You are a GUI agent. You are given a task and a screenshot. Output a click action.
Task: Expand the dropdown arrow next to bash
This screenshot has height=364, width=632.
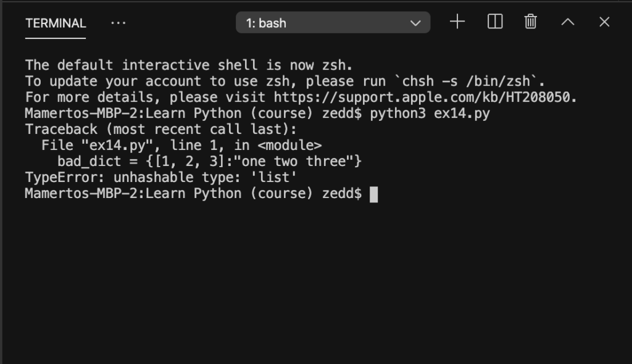415,23
